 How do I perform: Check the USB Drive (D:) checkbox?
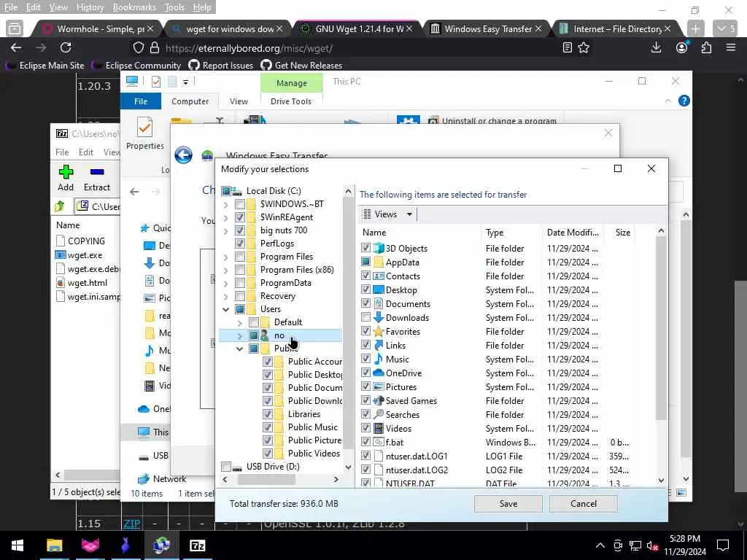click(226, 467)
